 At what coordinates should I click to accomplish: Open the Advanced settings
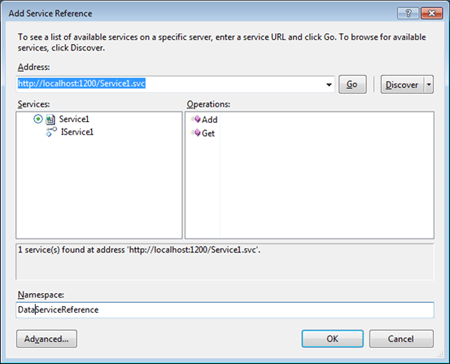coord(46,339)
